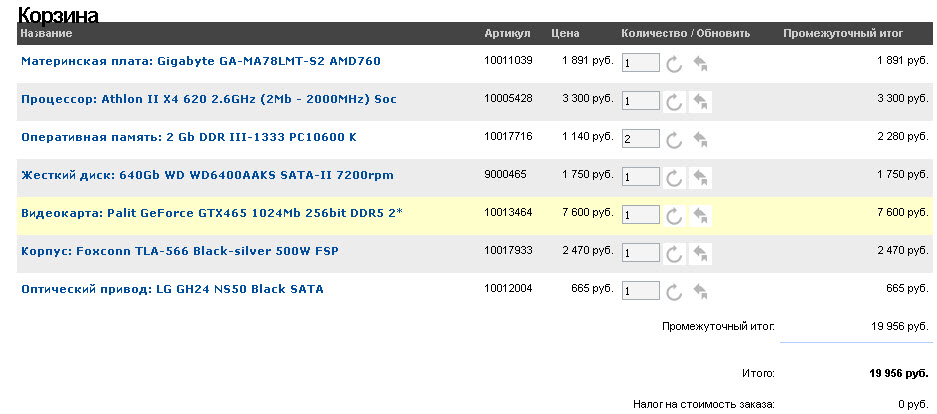This screenshot has width=937, height=414.
Task: Open the Palit GeForce GTX465 video card link
Action: pos(212,213)
